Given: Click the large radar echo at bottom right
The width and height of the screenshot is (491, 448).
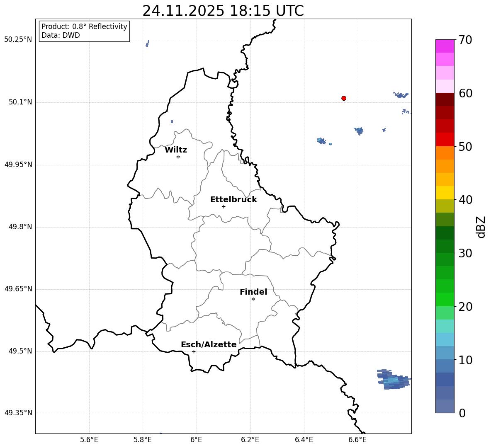Looking at the screenshot, I should (394, 380).
